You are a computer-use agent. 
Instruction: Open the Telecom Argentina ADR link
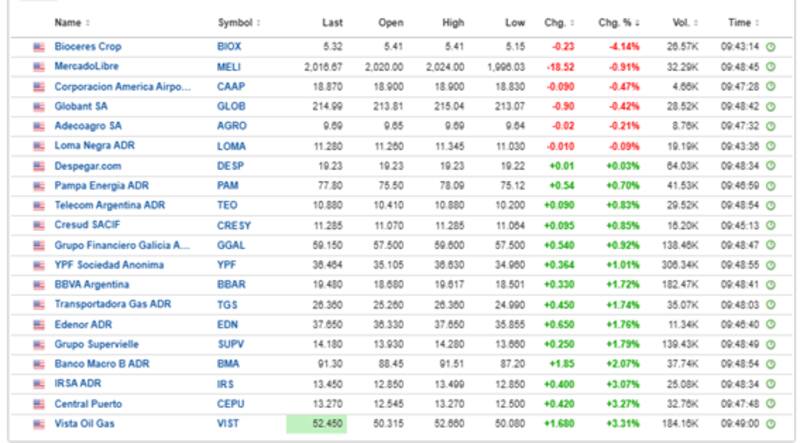pos(108,206)
